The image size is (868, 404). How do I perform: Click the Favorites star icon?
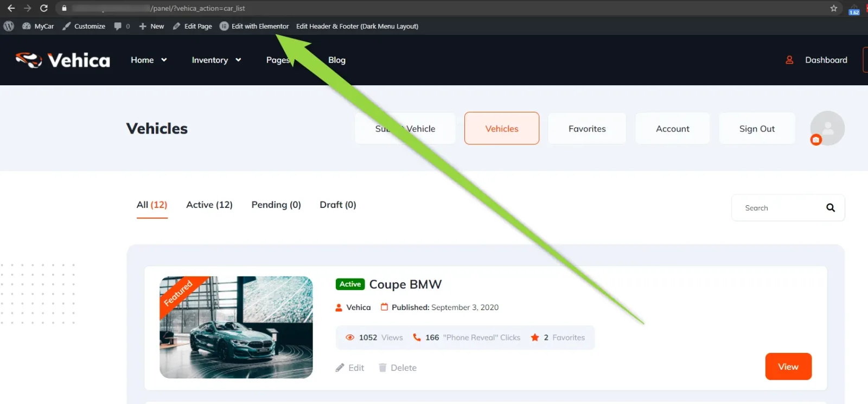pyautogui.click(x=535, y=337)
